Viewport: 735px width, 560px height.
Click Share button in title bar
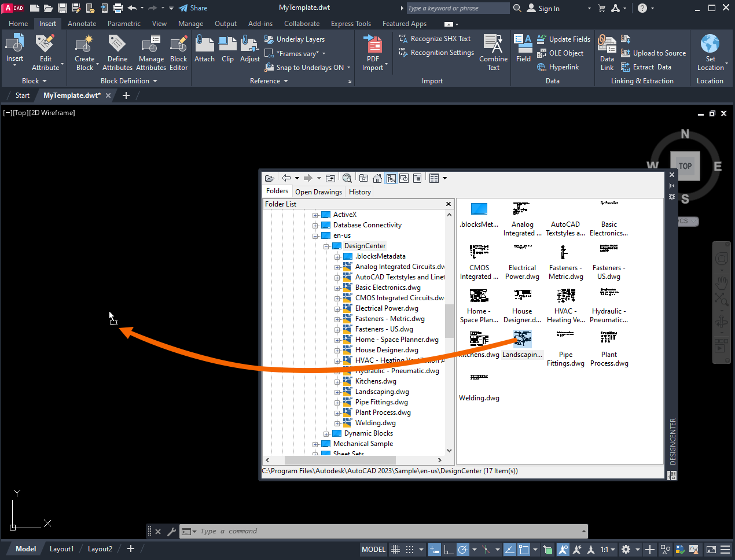pos(193,8)
